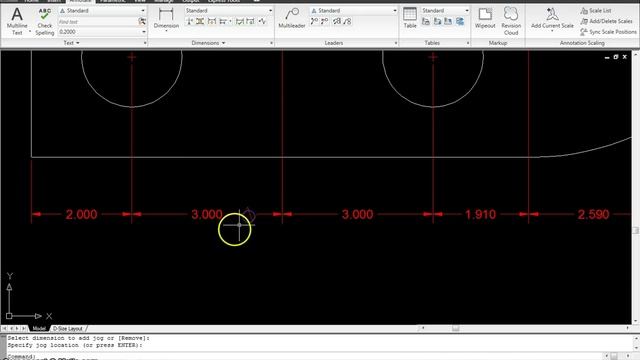Switch to the D-Size Layout tab
The height and width of the screenshot is (360, 640).
pos(68,328)
